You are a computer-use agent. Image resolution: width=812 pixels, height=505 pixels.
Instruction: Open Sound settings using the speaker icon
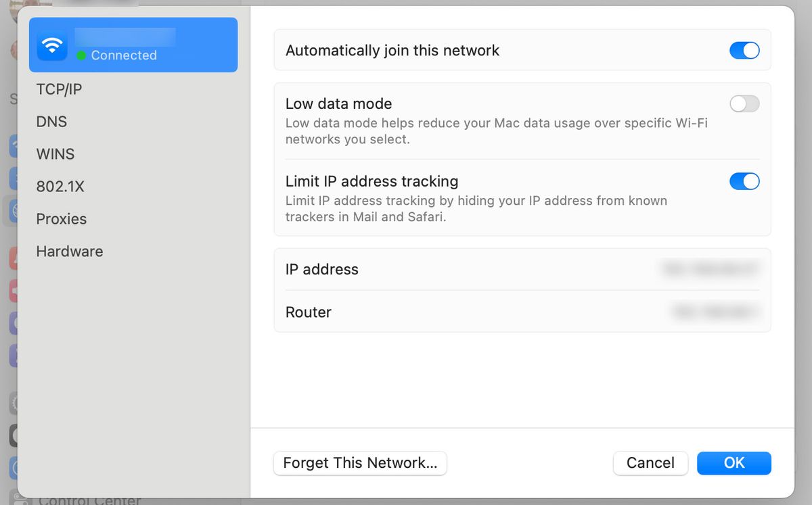point(15,289)
